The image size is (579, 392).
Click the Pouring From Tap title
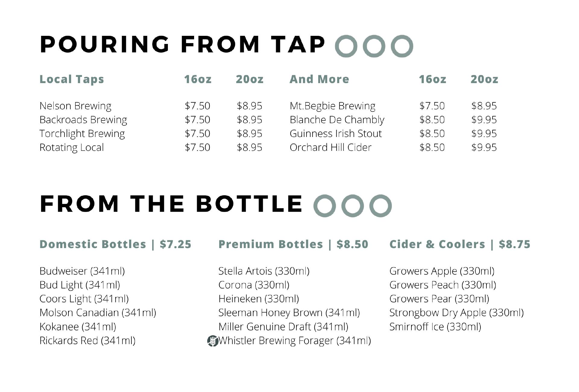click(x=182, y=44)
